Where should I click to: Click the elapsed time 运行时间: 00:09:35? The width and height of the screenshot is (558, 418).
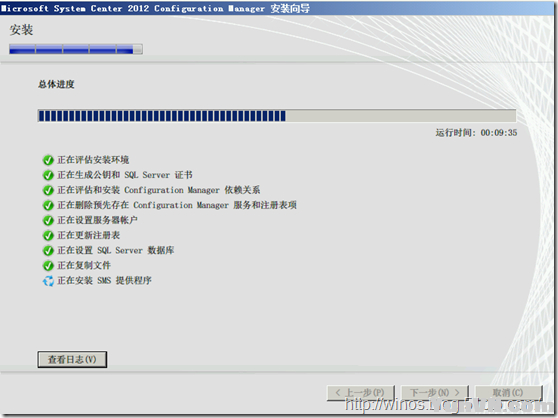476,133
